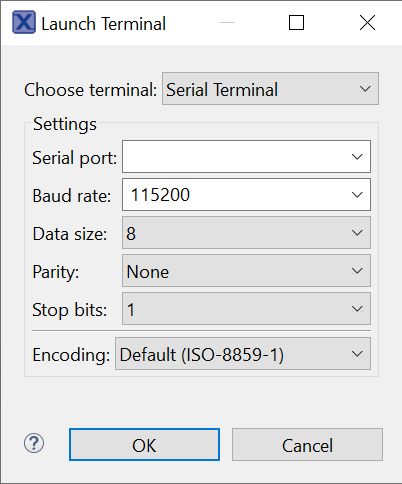The width and height of the screenshot is (402, 484).
Task: Maximize the Launch Terminal window
Action: [296, 23]
